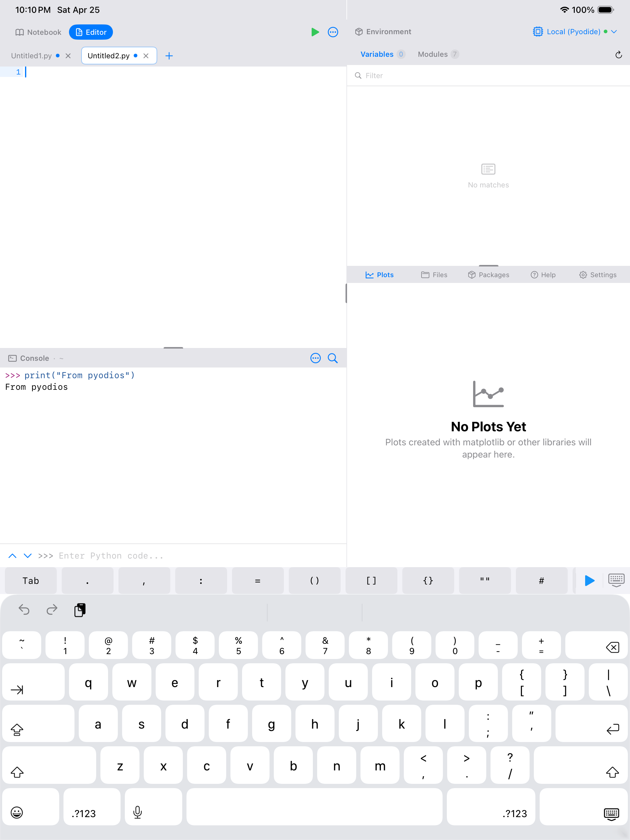
Task: Tap the keyboard tab arrow key
Action: pyautogui.click(x=33, y=682)
